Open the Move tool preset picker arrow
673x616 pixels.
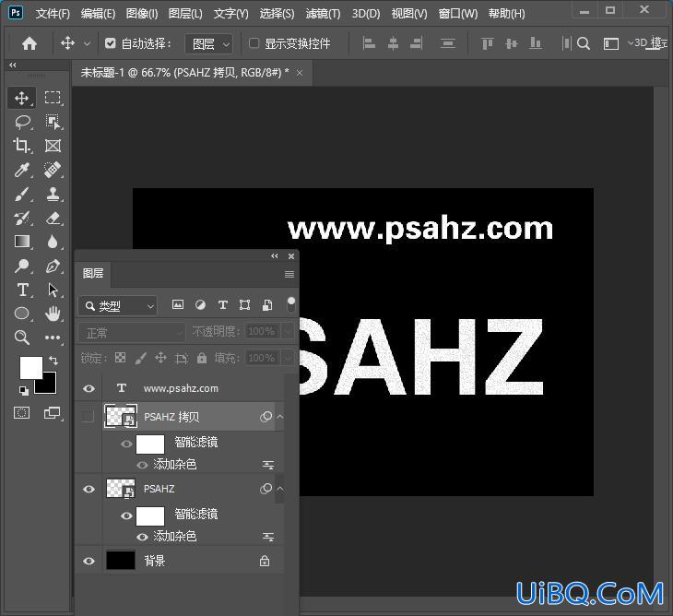click(88, 43)
